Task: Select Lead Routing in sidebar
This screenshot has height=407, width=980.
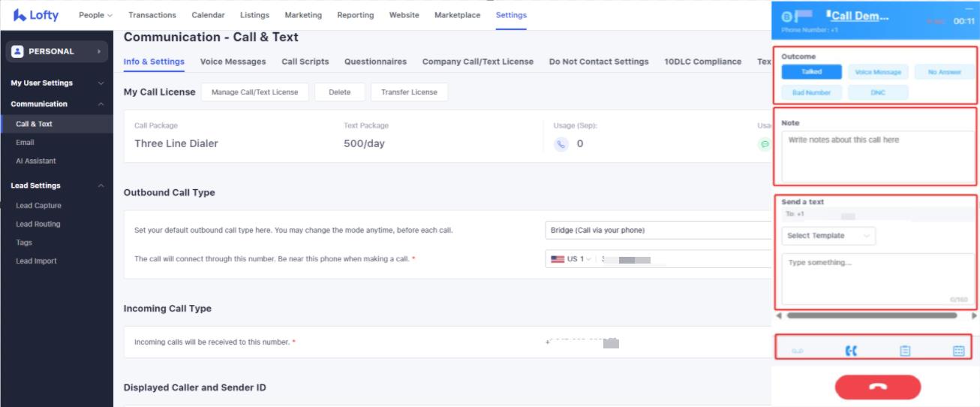Action: (x=38, y=225)
